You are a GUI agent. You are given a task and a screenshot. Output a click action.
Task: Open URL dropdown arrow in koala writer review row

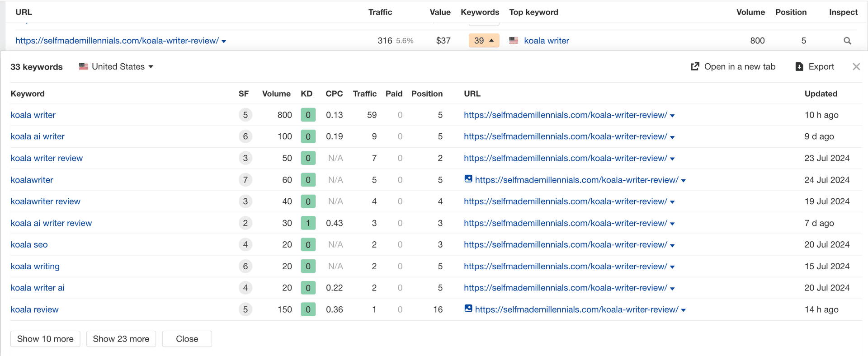[672, 159]
